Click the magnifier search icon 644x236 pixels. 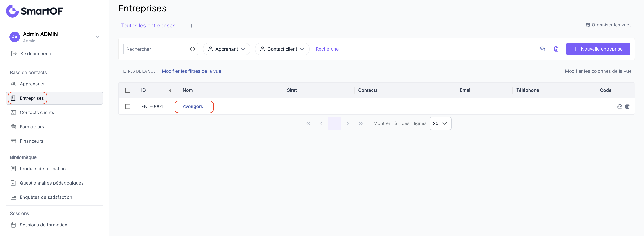tap(192, 49)
